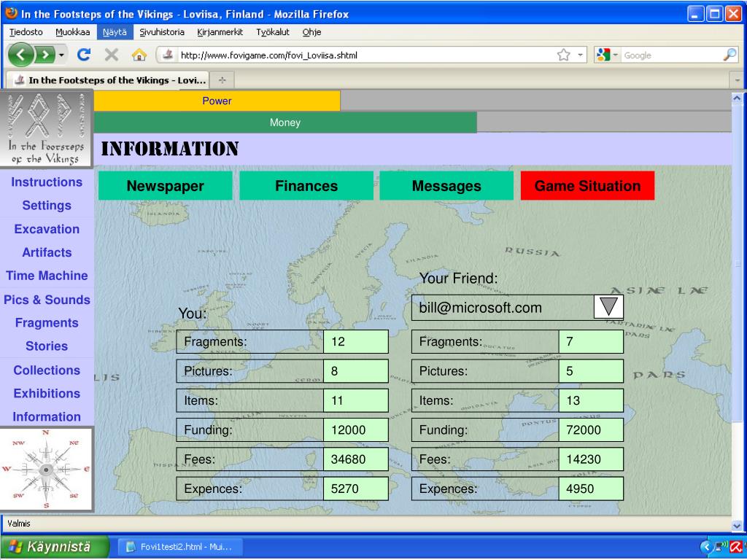Open the Muokkaa menu
747x560 pixels.
(x=72, y=32)
